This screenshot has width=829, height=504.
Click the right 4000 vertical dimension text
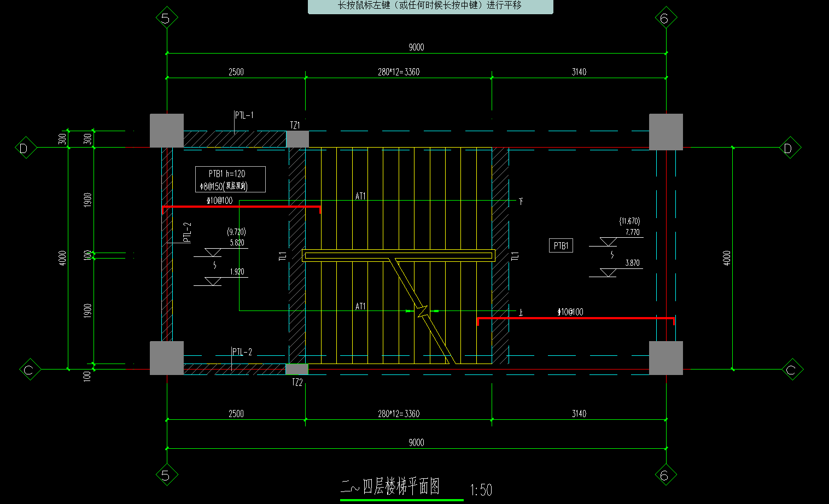[727, 258]
